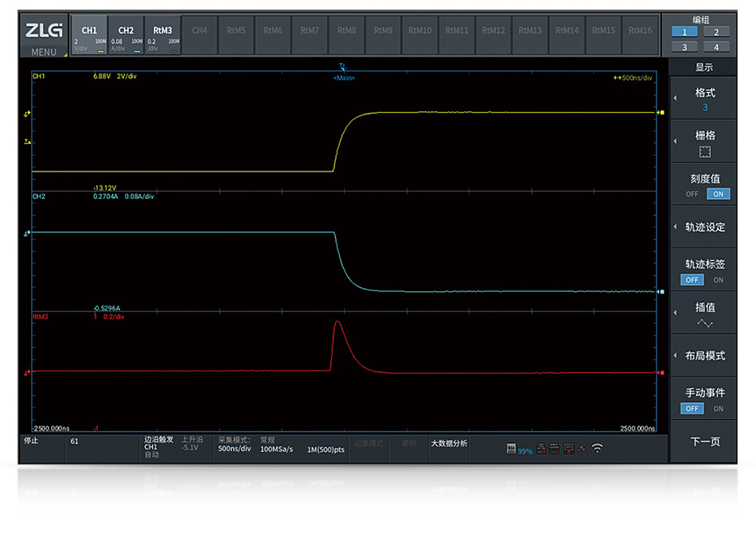
Task: Click the cyan CH2 ground level marker
Action: [27, 233]
